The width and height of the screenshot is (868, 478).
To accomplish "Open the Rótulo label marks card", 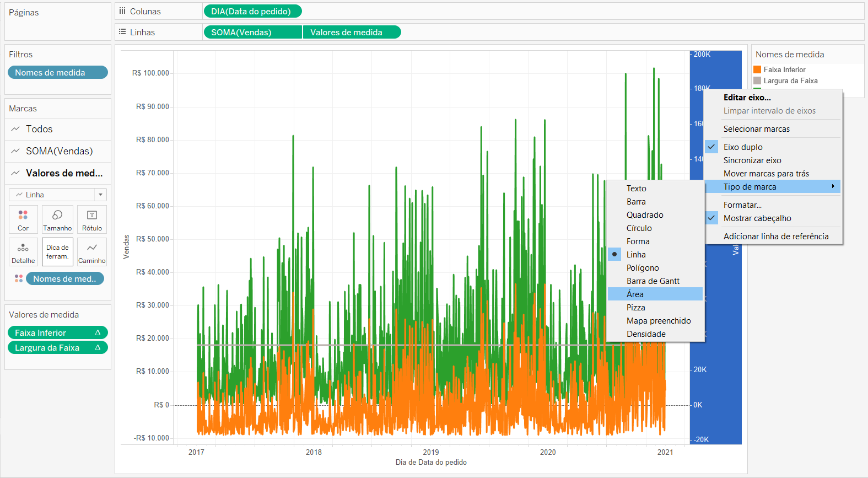I will pyautogui.click(x=92, y=219).
